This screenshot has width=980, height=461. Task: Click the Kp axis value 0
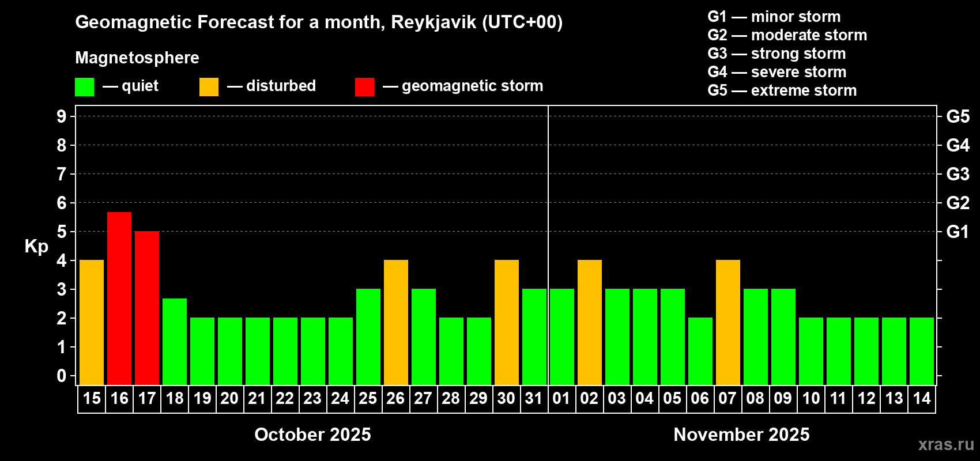coord(62,376)
